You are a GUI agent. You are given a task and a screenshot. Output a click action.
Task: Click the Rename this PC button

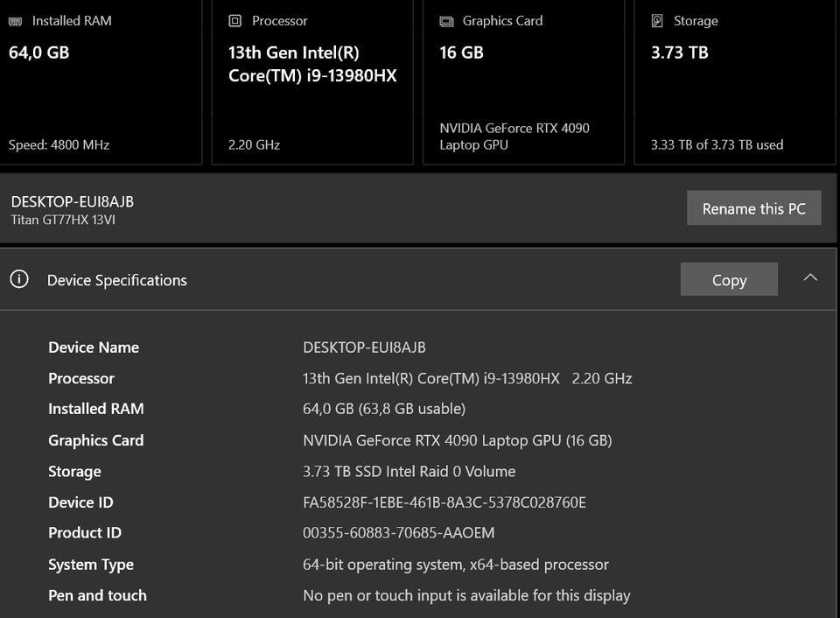tap(753, 208)
